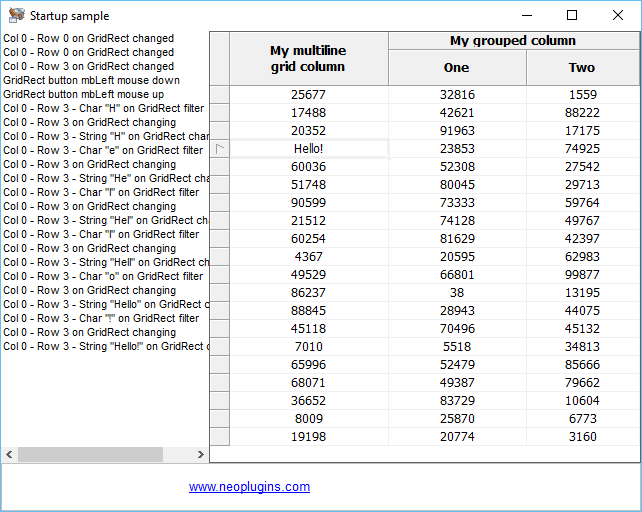Select cell 88222
The width and height of the screenshot is (642, 512).
point(583,113)
